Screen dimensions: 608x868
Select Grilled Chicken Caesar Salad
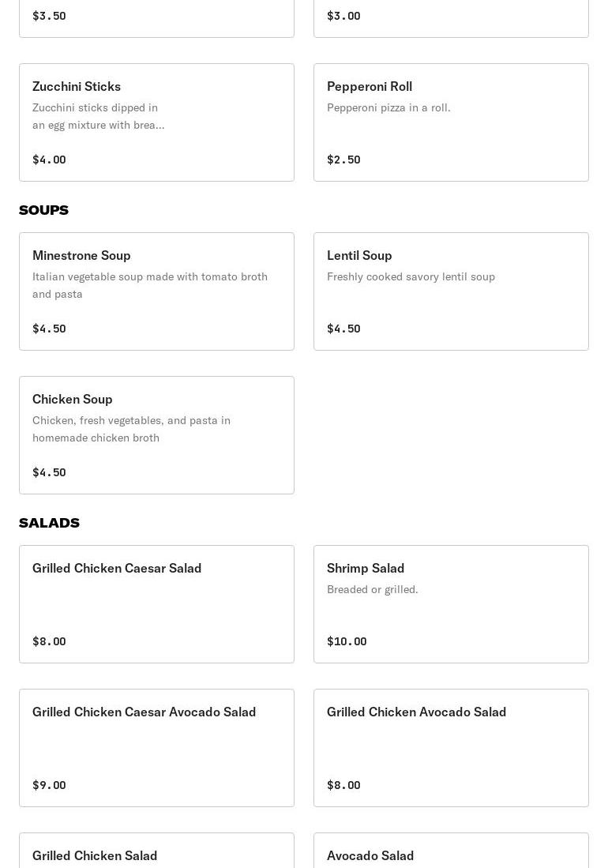coord(156,604)
